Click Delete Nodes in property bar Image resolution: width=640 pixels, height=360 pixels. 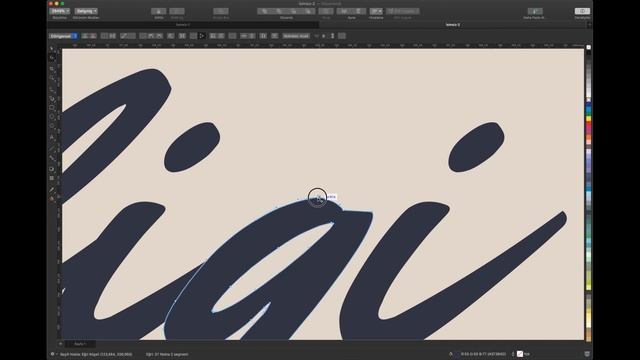(x=93, y=36)
